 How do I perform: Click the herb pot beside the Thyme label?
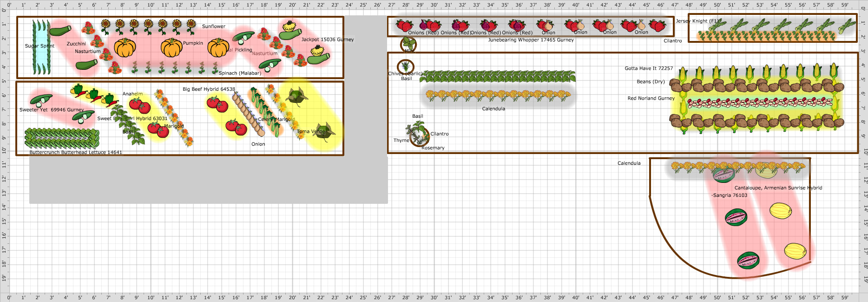(418, 134)
